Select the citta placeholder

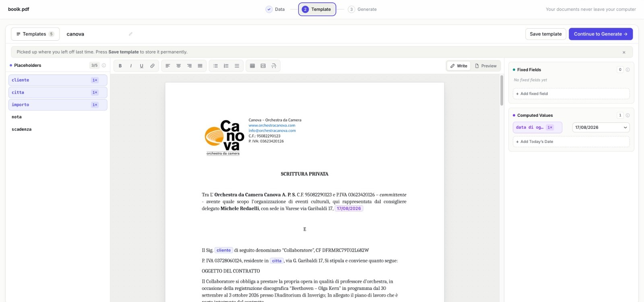pos(58,93)
